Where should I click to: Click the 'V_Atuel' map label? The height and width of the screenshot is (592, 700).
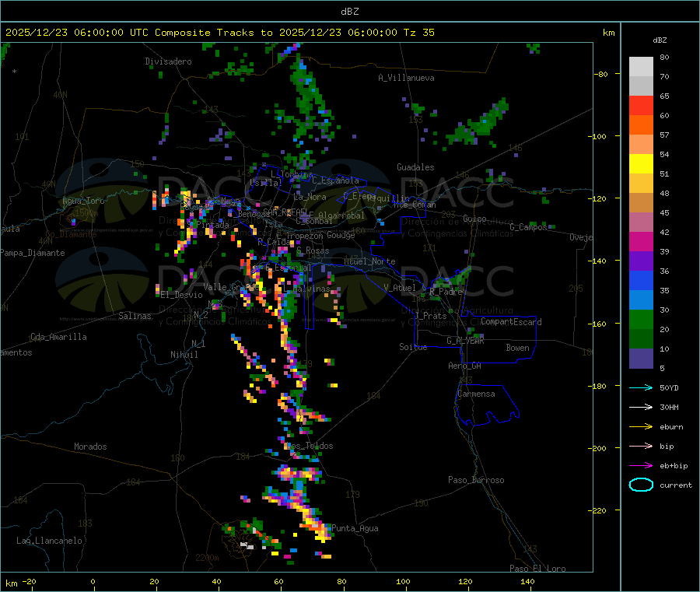click(x=400, y=288)
